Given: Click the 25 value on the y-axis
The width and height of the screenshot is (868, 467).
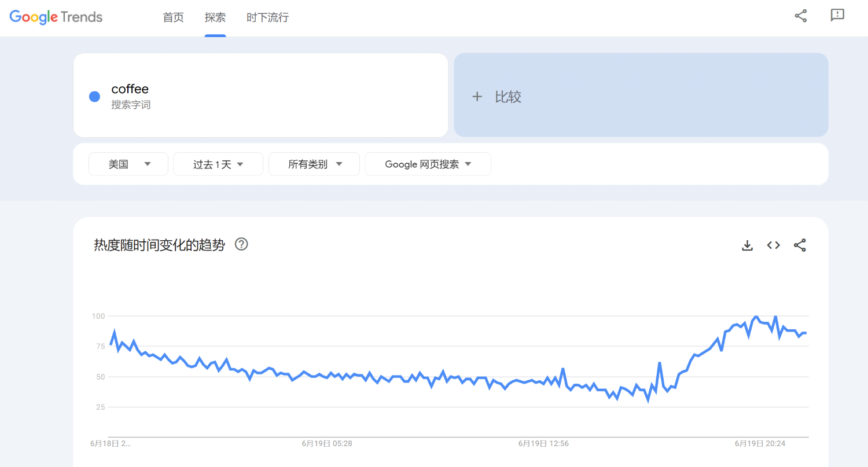Looking at the screenshot, I should pos(100,407).
